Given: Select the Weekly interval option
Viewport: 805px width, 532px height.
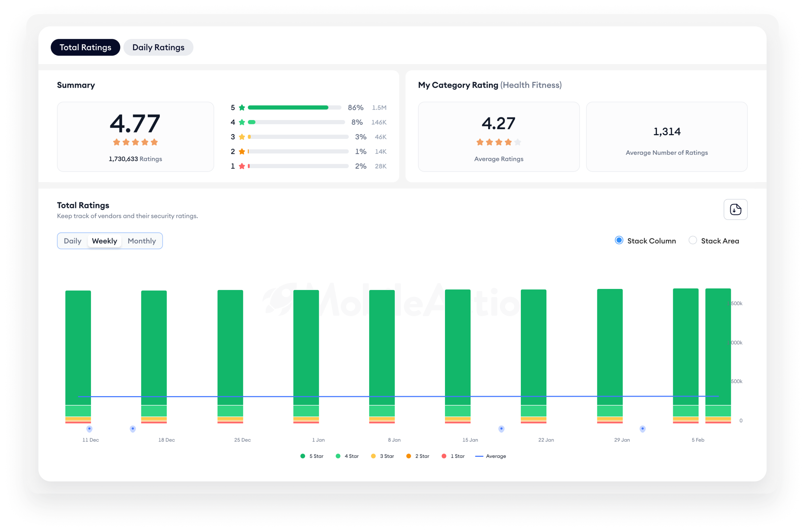Looking at the screenshot, I should (x=105, y=241).
